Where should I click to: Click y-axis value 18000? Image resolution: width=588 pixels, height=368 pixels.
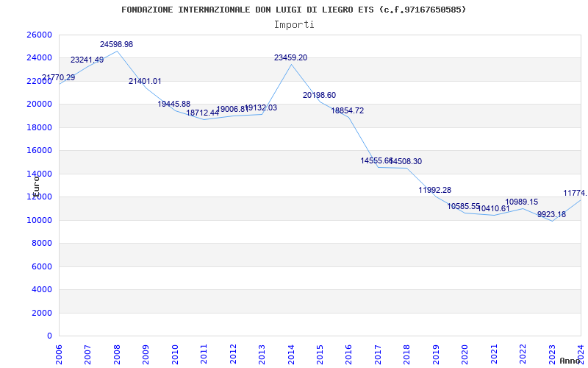pos(39,127)
